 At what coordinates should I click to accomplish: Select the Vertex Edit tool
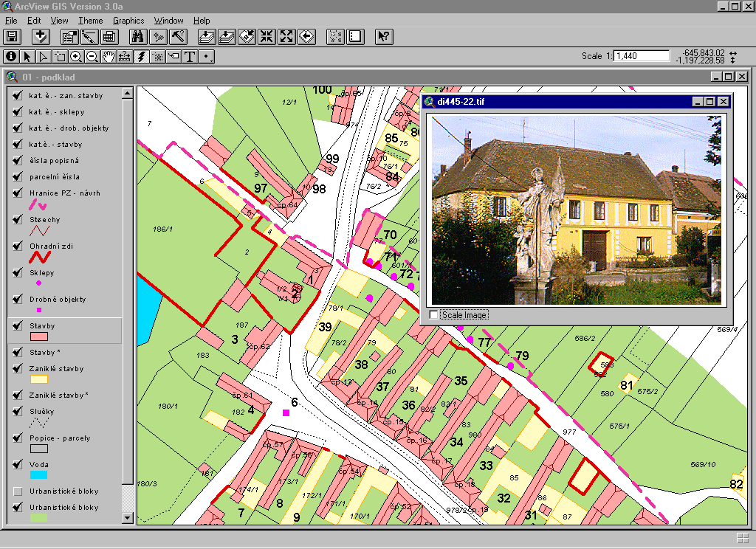[44, 57]
